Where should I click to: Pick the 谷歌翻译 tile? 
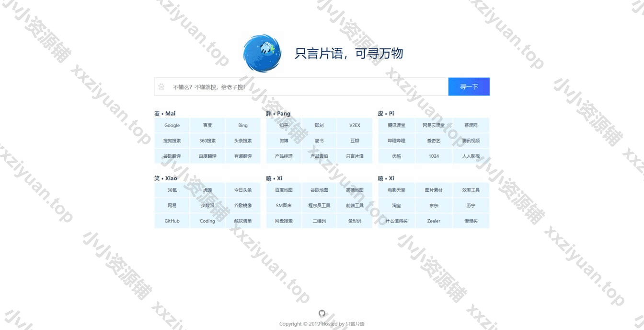(x=172, y=156)
